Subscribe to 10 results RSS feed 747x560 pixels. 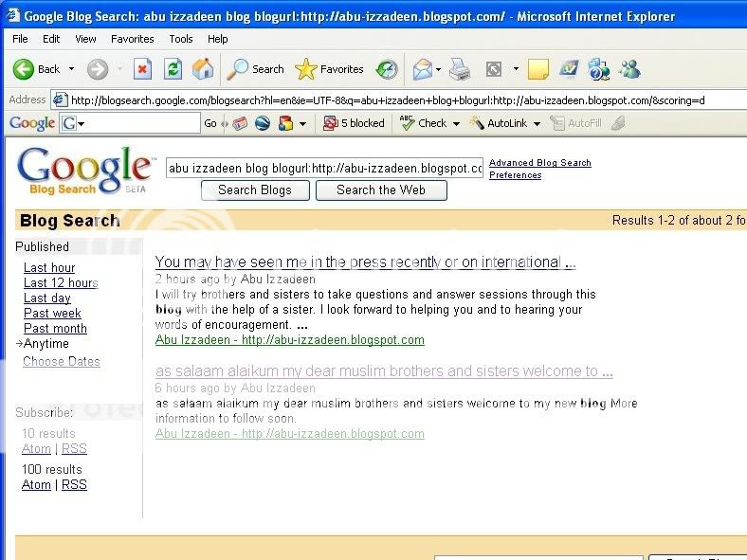[74, 448]
